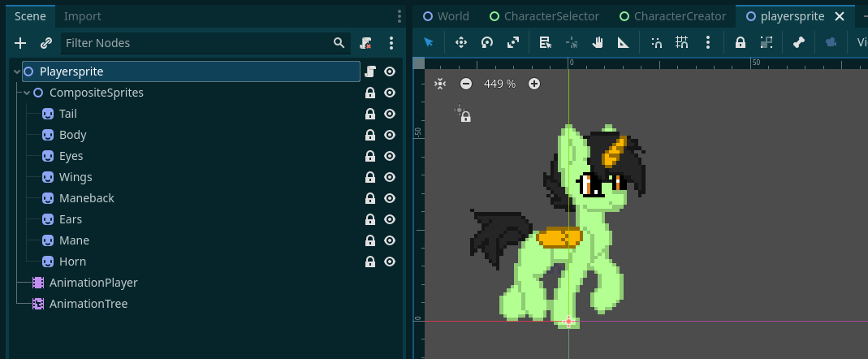Select the CompositeSprites node
The width and height of the screenshot is (868, 359).
97,93
